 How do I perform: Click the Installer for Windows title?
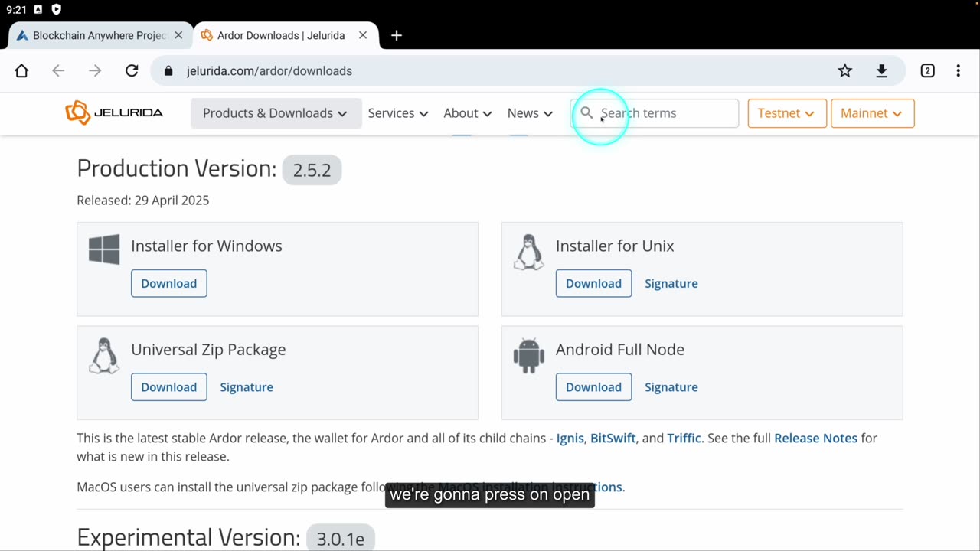pos(207,246)
